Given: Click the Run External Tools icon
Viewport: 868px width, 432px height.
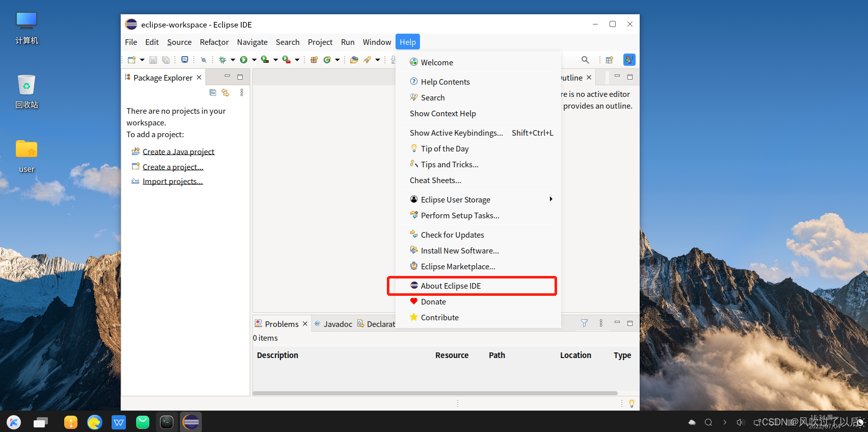Looking at the screenshot, I should coord(286,60).
